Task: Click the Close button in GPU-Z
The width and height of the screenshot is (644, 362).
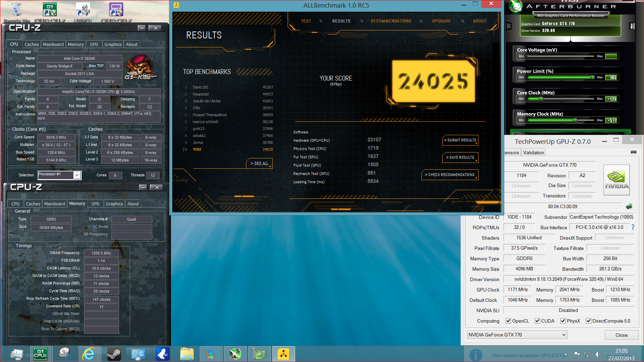Action: 621,335
